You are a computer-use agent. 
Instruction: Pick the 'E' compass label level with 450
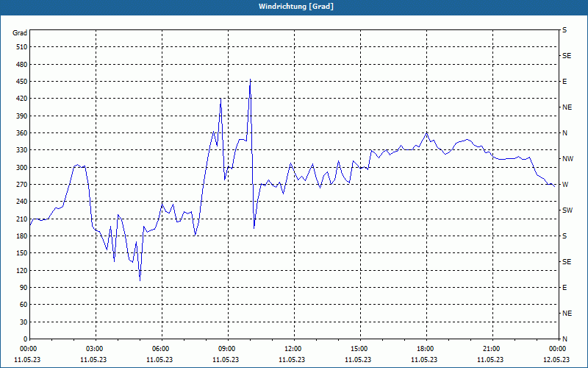tap(564, 82)
